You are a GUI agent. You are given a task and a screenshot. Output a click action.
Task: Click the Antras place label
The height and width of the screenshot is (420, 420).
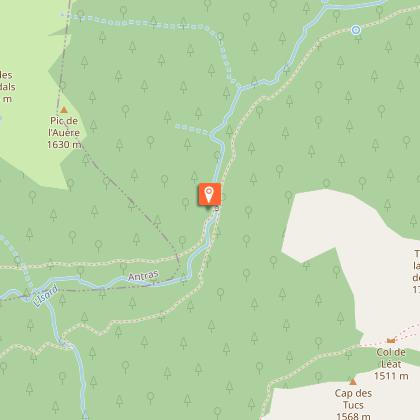(143, 275)
